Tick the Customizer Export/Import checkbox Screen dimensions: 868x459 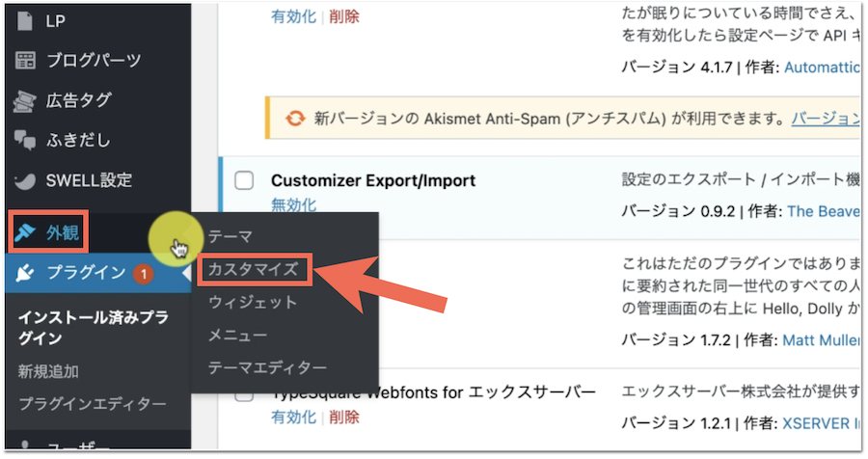245,181
